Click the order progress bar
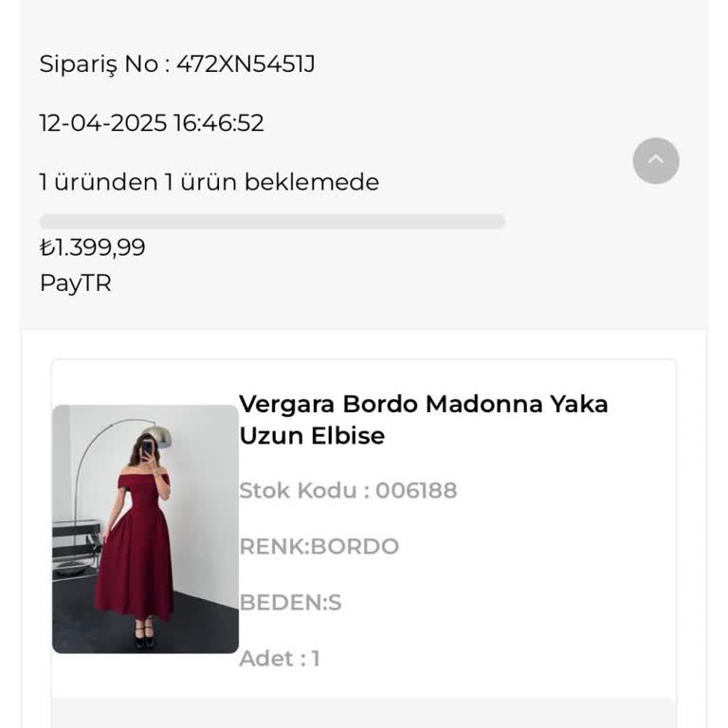Viewport: 728px width, 728px height. [272, 222]
